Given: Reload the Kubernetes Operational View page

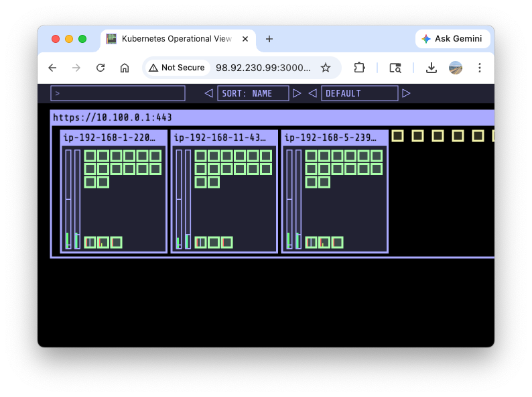Looking at the screenshot, I should tap(101, 68).
